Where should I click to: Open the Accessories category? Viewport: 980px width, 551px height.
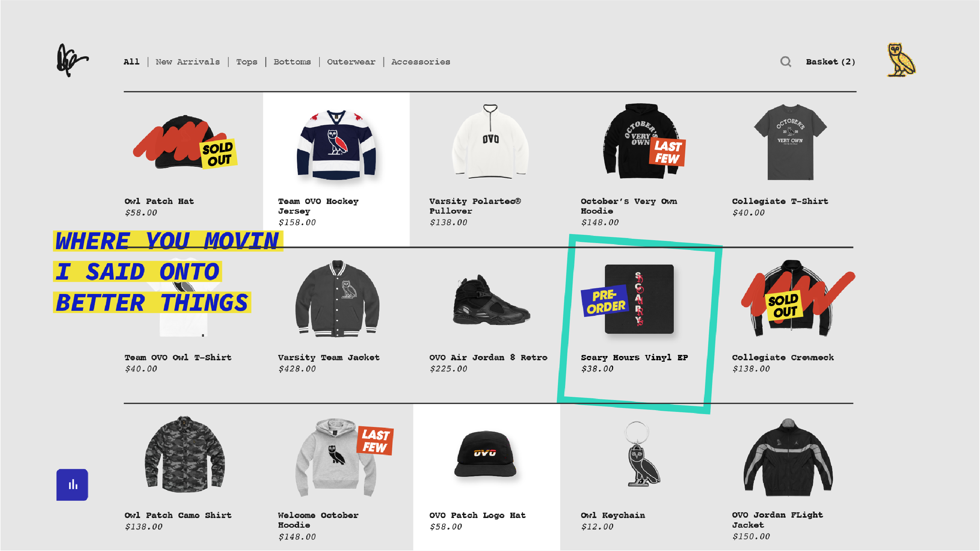point(421,62)
